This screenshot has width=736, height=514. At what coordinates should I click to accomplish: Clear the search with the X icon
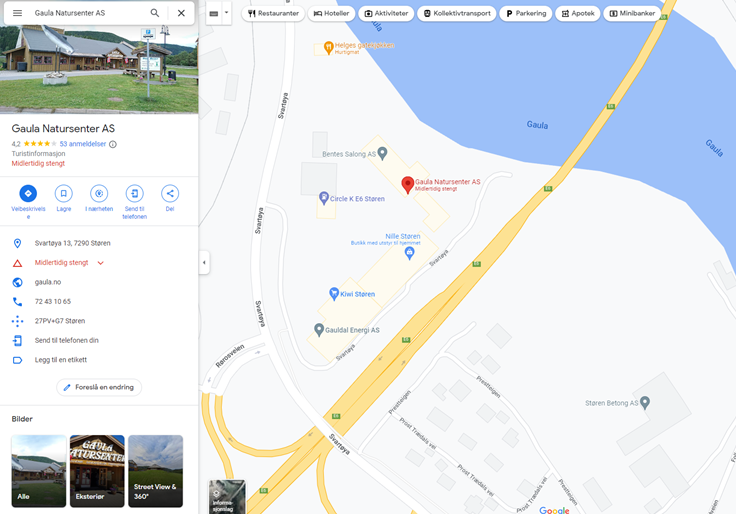181,13
